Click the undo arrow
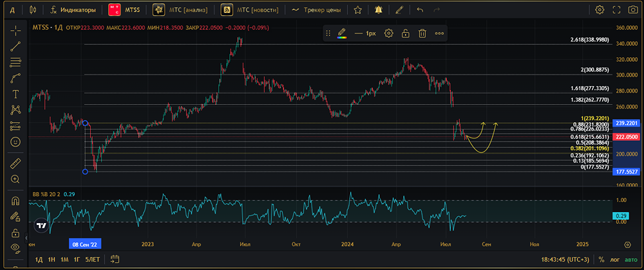The width and height of the screenshot is (644, 270). coord(421,10)
